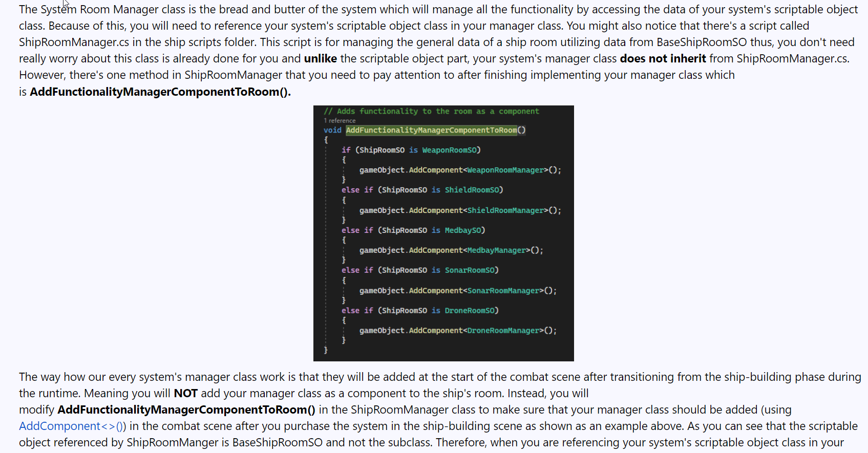Click 'SonarRoomSO' in the else-if condition
868x453 pixels.
[470, 270]
